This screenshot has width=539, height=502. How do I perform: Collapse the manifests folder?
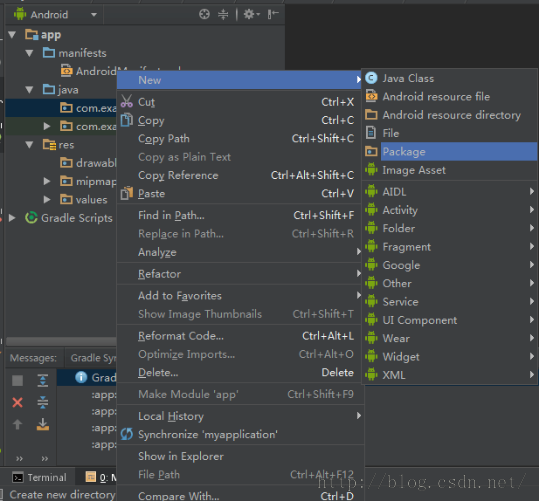click(30, 53)
